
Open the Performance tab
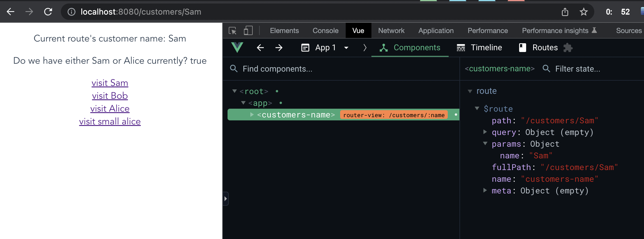pyautogui.click(x=488, y=31)
